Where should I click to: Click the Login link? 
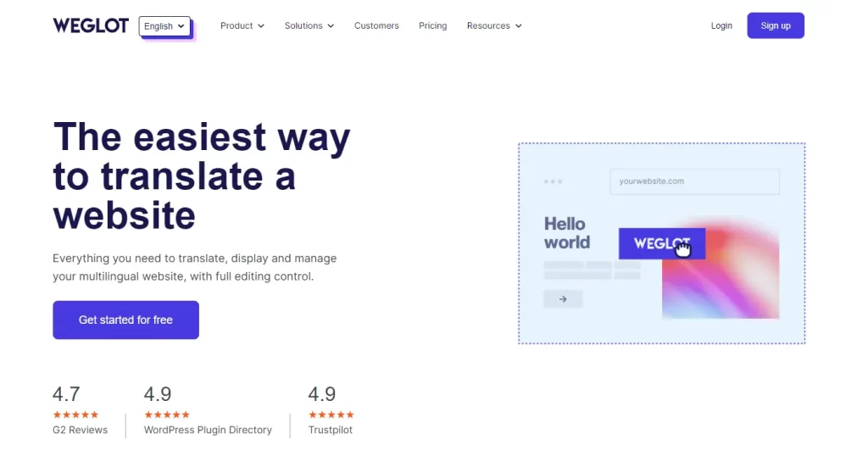[x=721, y=26]
